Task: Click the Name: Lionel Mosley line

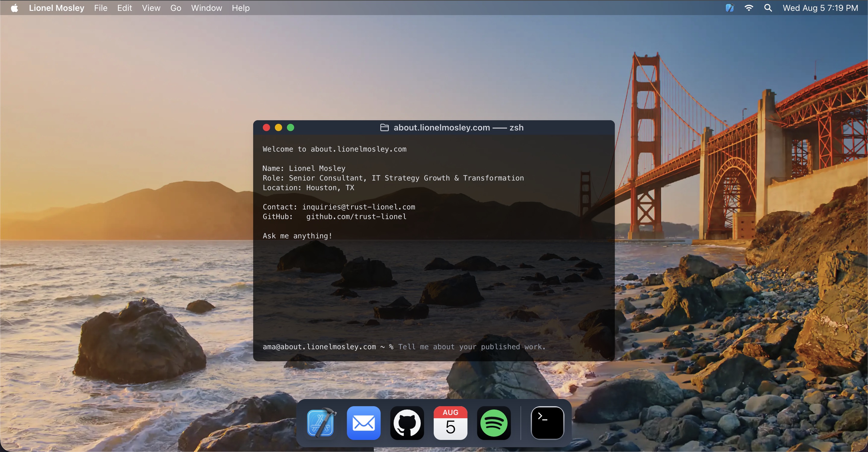Action: pos(304,168)
